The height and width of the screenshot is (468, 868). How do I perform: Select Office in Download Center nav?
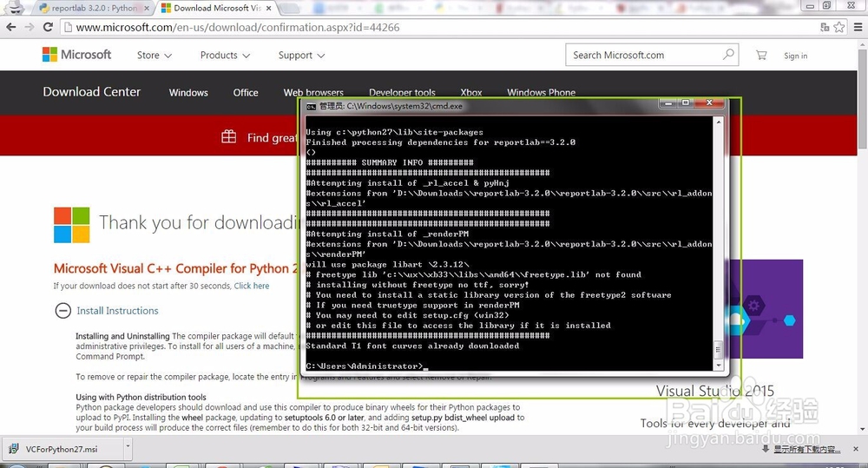(246, 93)
